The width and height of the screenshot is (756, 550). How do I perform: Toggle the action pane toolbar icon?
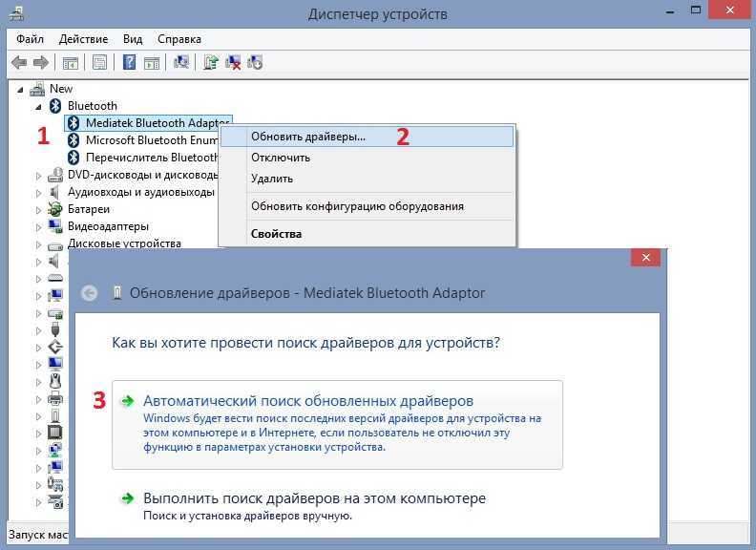(x=152, y=63)
